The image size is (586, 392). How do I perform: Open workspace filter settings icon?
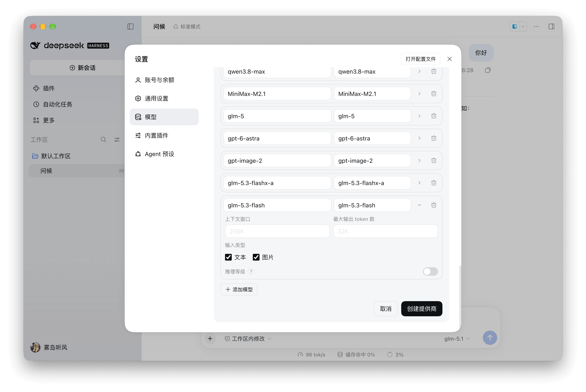click(117, 139)
